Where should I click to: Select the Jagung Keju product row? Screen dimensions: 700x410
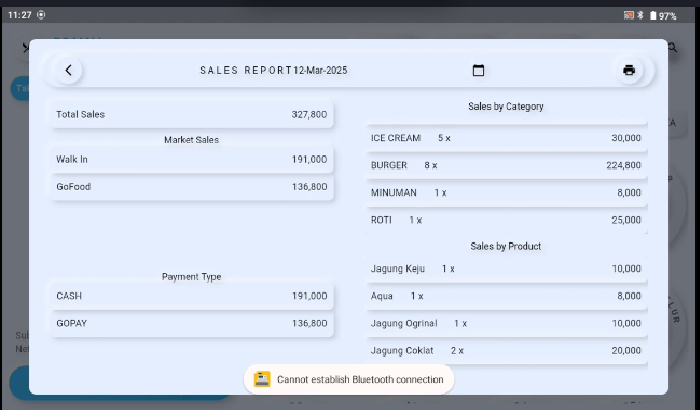pyautogui.click(x=505, y=269)
